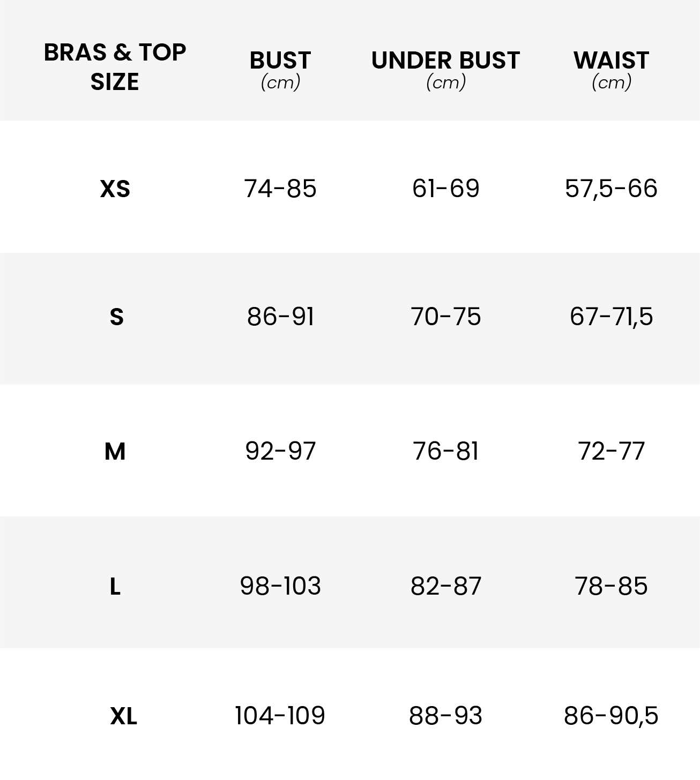The image size is (700, 780).
Task: Click the 76-81 under bust cell
Action: click(x=445, y=451)
